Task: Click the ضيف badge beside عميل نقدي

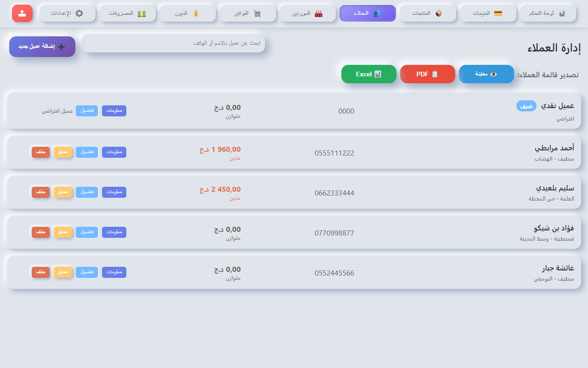Action: (x=526, y=106)
